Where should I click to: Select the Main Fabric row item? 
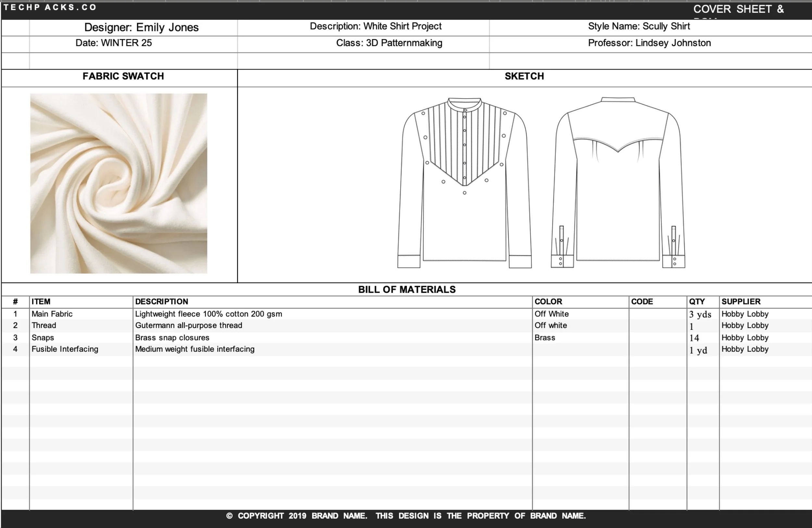click(52, 314)
